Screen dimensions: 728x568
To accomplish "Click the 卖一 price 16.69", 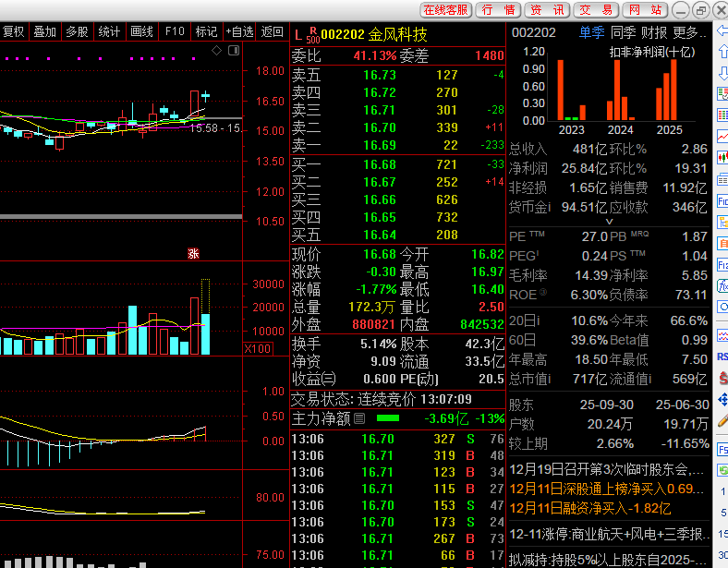I will (380, 145).
